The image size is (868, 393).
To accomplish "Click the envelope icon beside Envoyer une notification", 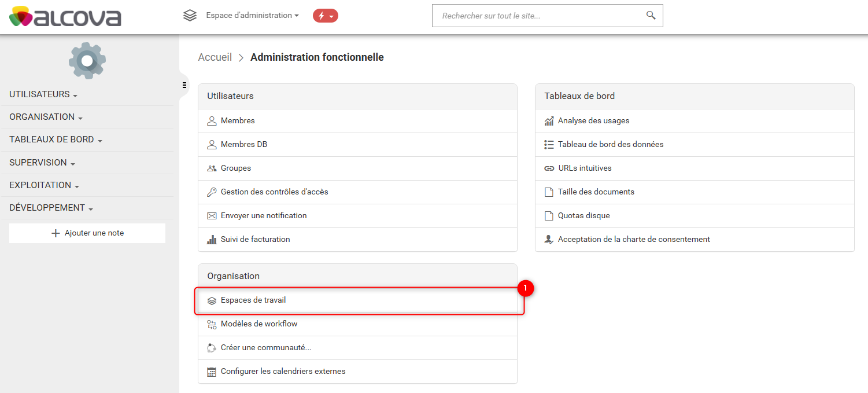I will tap(212, 215).
